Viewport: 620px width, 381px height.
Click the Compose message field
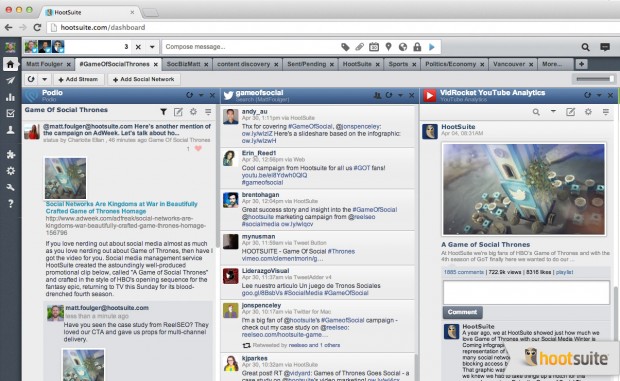251,47
